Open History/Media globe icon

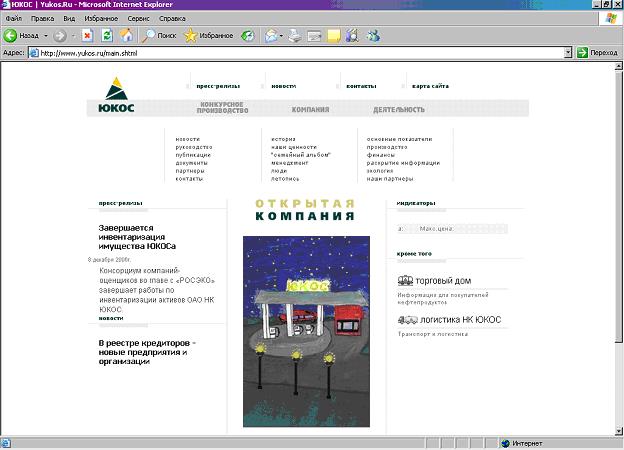pos(248,36)
